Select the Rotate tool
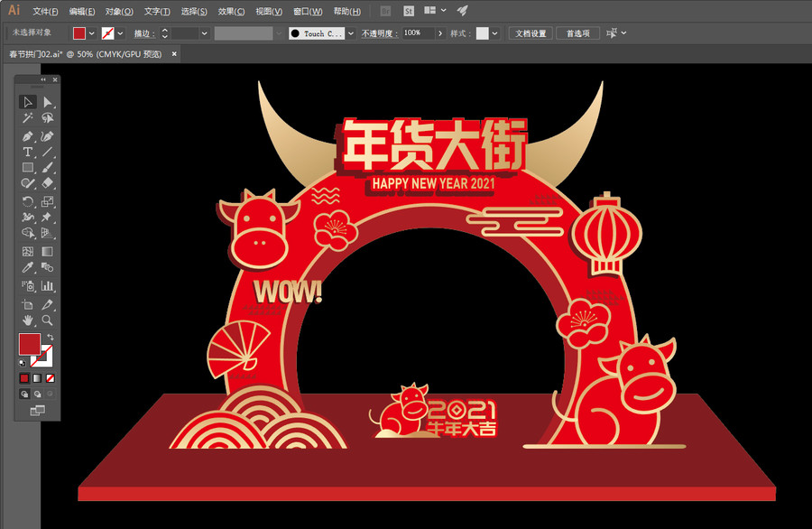Image resolution: width=812 pixels, height=529 pixels. (x=28, y=201)
